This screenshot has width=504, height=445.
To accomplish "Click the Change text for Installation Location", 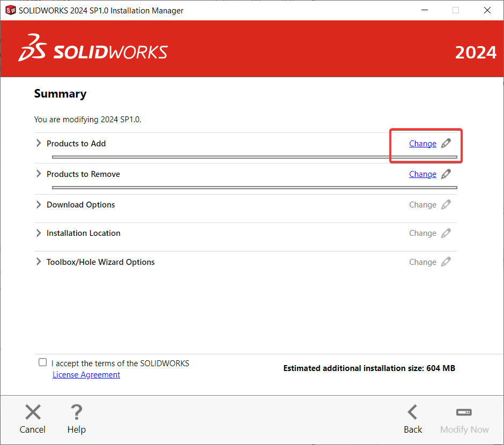I will click(x=423, y=233).
